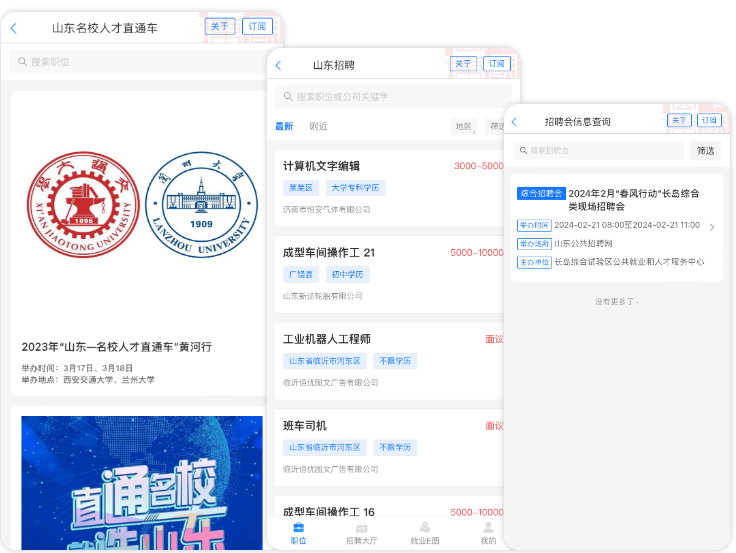Click 3000-5000 salary of 计算机文字编辑
736x553 pixels.
click(x=479, y=166)
